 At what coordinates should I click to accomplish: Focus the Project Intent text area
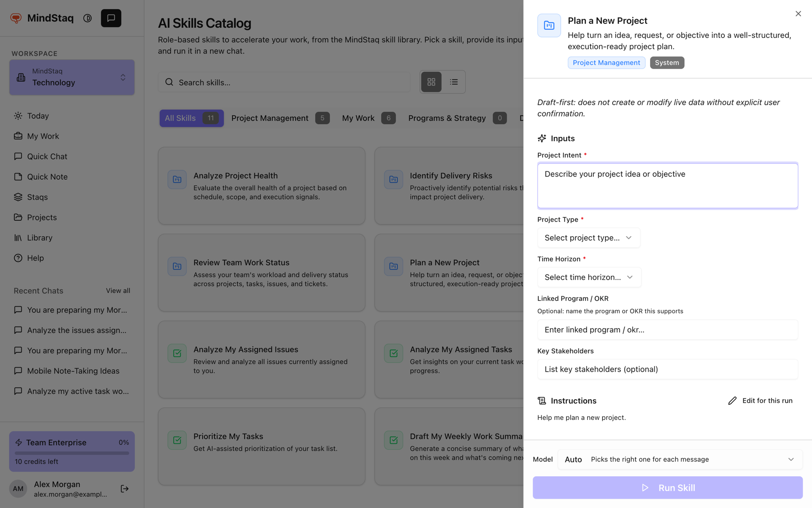click(x=668, y=186)
